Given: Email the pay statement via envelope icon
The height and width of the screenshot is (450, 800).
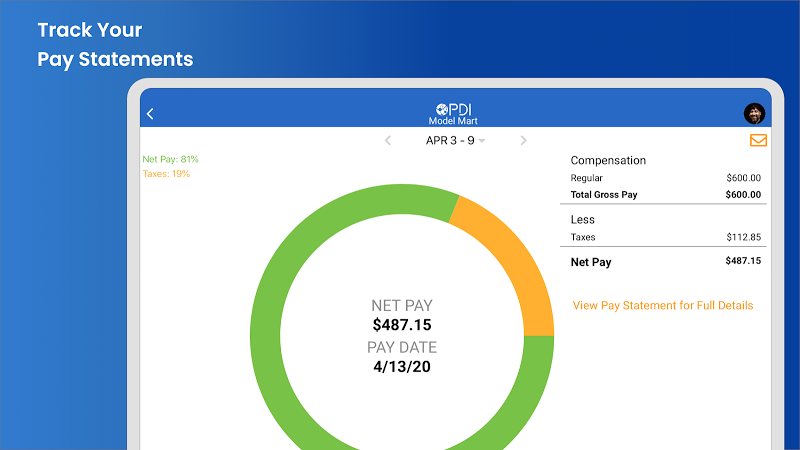Looking at the screenshot, I should 758,140.
